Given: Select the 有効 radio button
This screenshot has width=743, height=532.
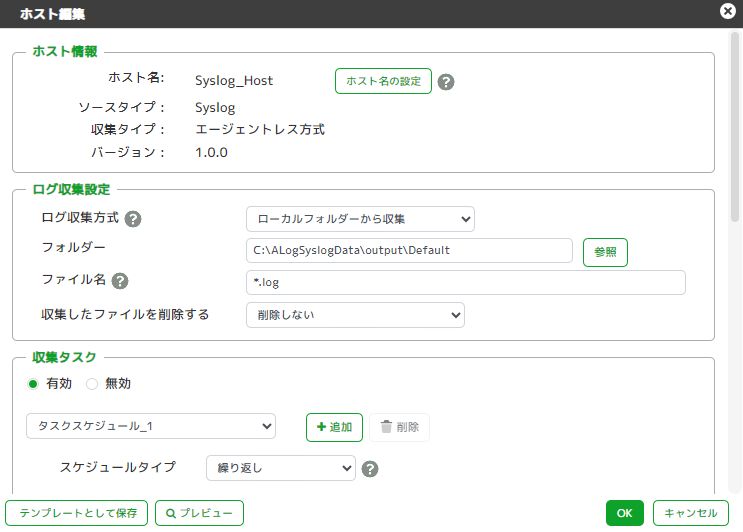Looking at the screenshot, I should [33, 384].
